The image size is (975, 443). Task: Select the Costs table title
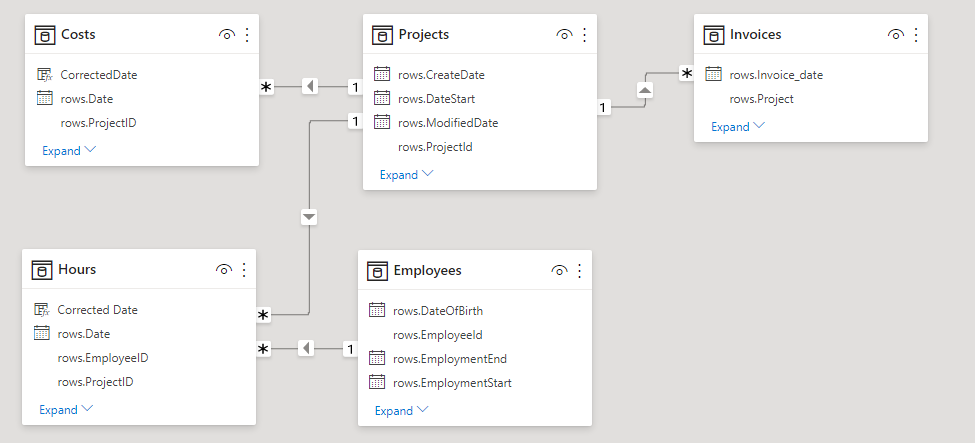point(78,34)
